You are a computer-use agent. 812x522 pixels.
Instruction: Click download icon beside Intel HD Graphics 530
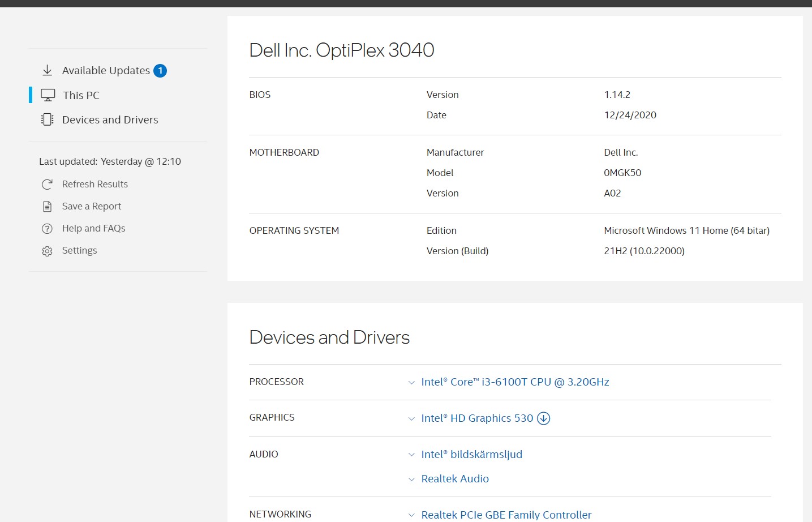coord(543,418)
